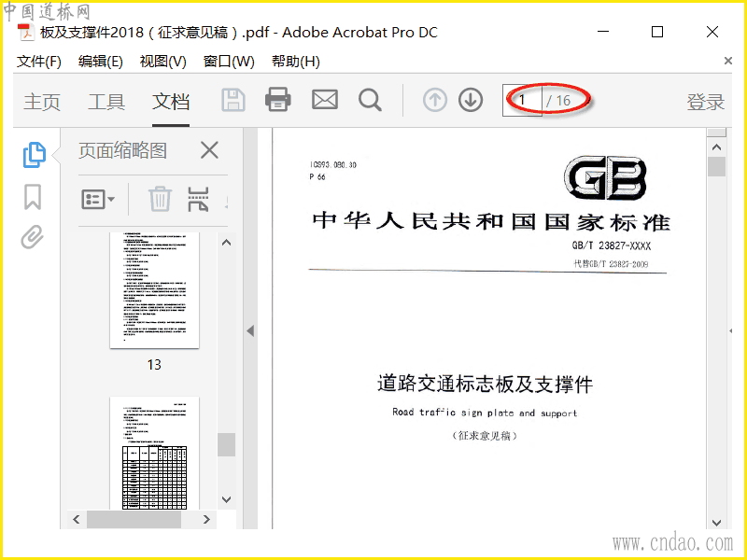Select the page 14 thumbnail with table

154,453
